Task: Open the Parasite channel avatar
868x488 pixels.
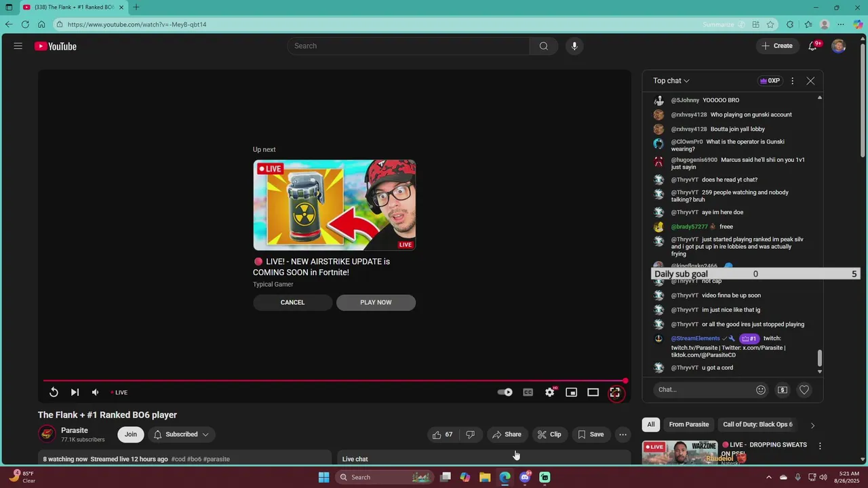Action: [x=47, y=434]
